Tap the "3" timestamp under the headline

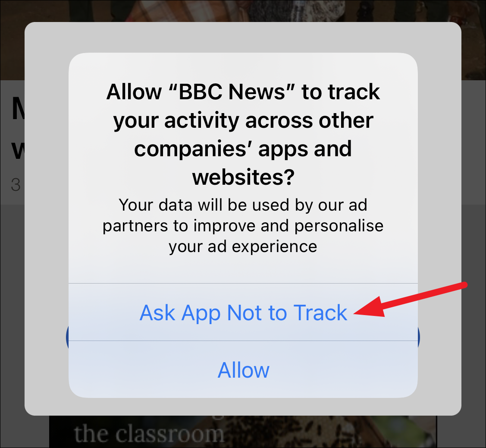click(16, 185)
